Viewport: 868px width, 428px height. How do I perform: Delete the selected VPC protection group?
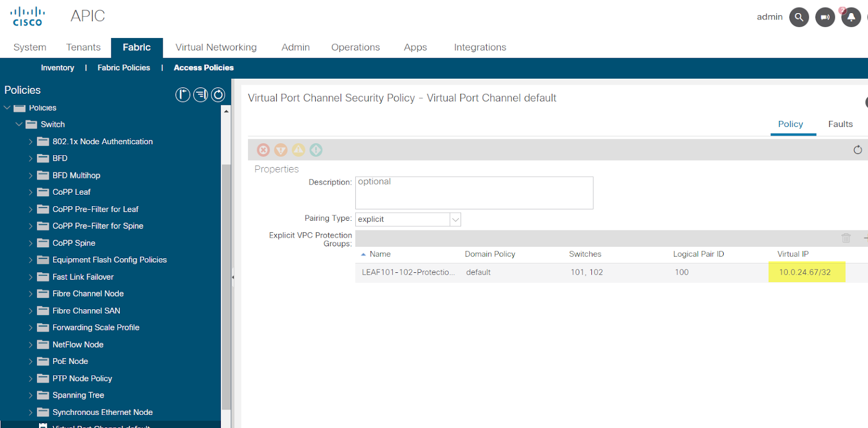click(x=846, y=238)
